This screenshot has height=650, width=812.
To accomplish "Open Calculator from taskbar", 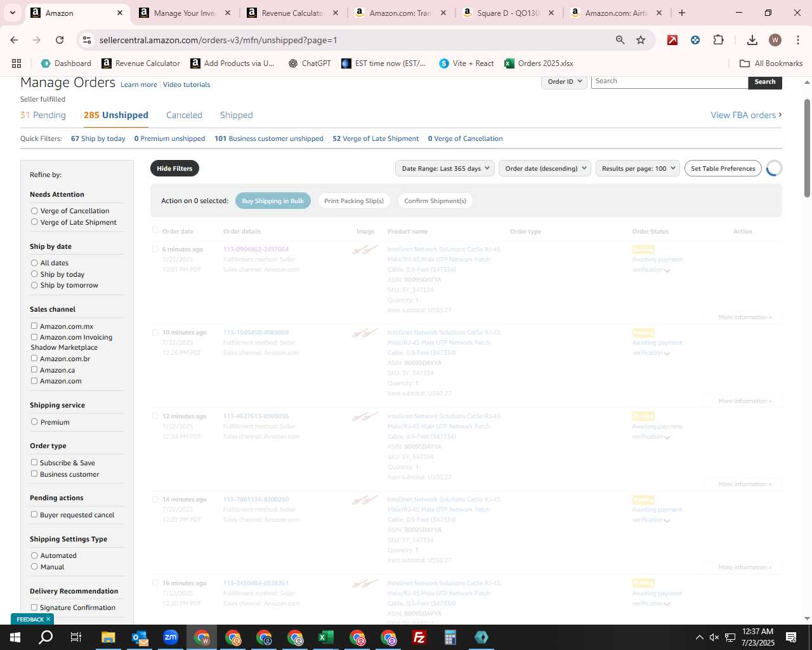I will point(450,637).
